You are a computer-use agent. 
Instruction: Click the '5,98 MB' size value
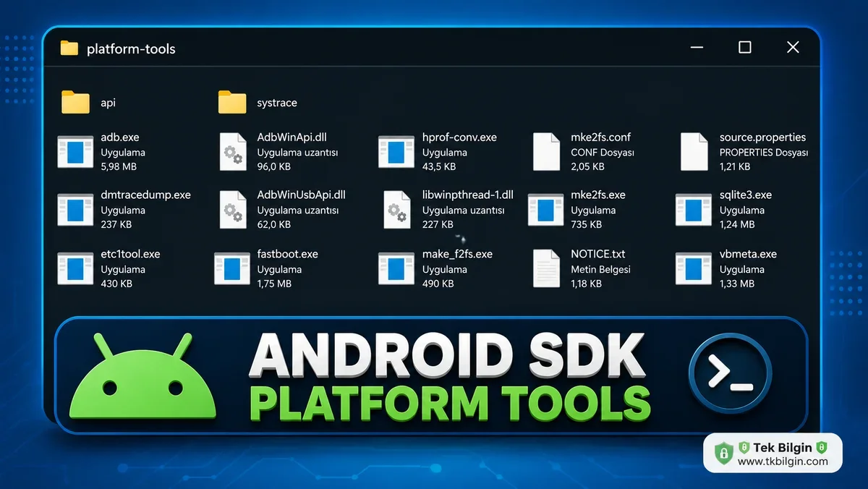(119, 166)
